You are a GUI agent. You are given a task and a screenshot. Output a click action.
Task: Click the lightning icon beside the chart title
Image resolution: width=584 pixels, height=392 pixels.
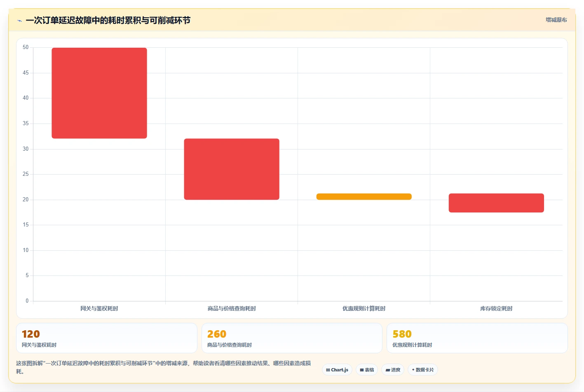tap(19, 21)
